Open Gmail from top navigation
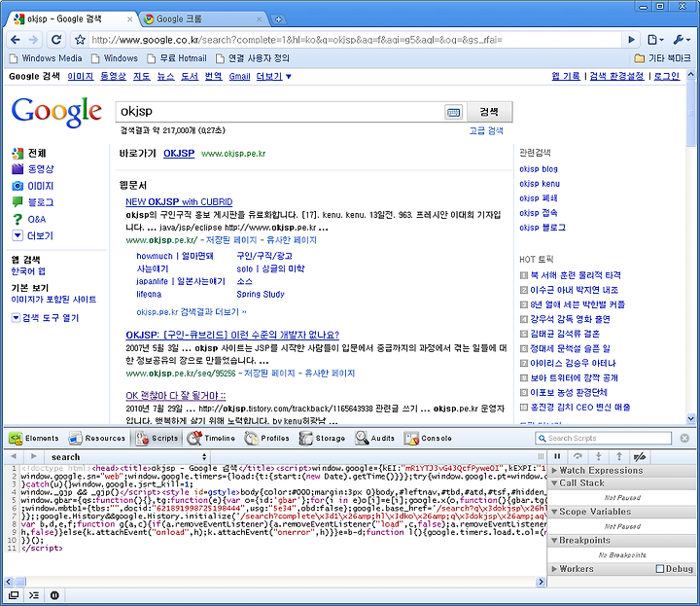Viewport: 700px width, 606px height. click(239, 77)
